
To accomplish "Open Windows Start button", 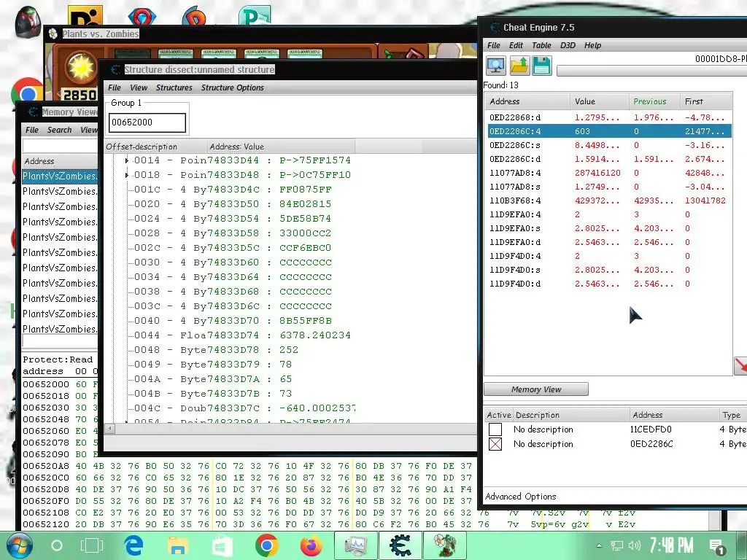I will [x=19, y=545].
